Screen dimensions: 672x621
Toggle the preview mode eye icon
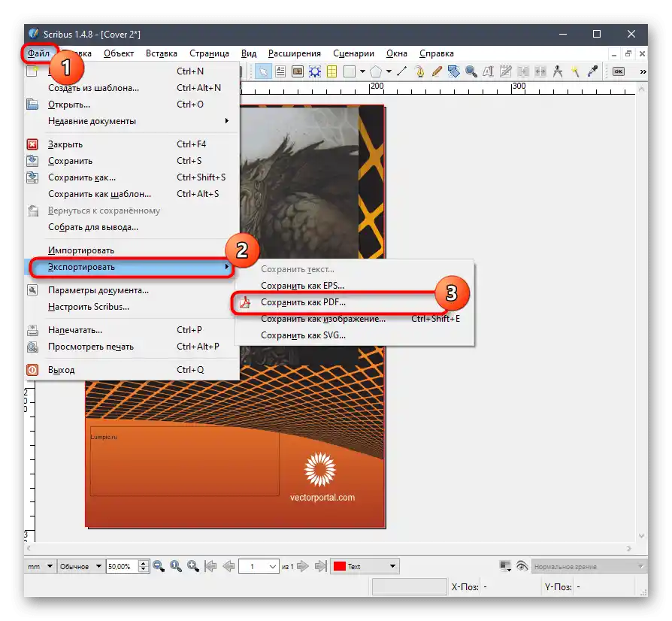coord(522,566)
